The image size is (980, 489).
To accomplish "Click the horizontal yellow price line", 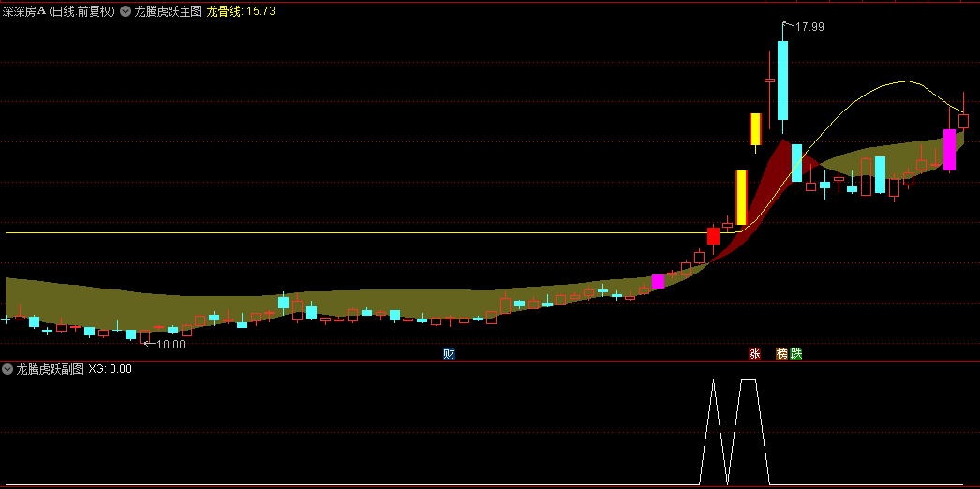I will point(369,233).
